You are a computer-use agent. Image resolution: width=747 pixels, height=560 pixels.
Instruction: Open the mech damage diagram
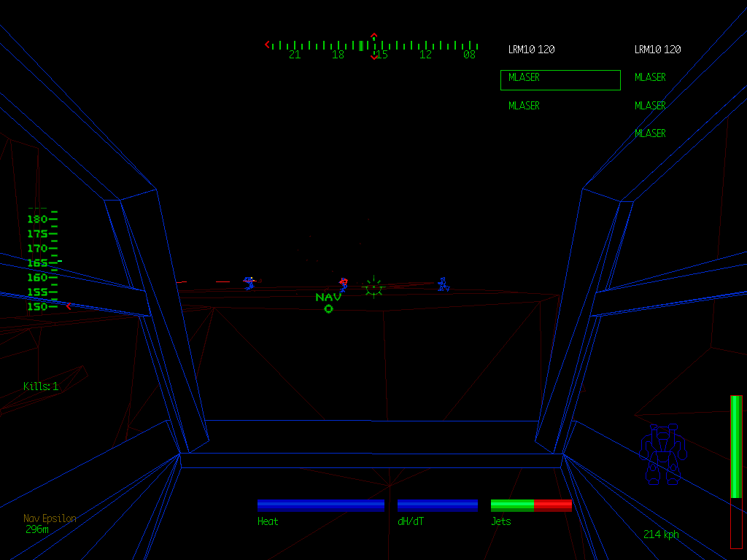click(662, 454)
